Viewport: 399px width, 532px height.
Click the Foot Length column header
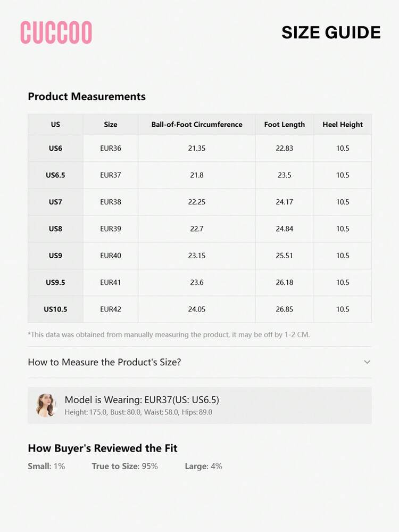[x=285, y=125]
